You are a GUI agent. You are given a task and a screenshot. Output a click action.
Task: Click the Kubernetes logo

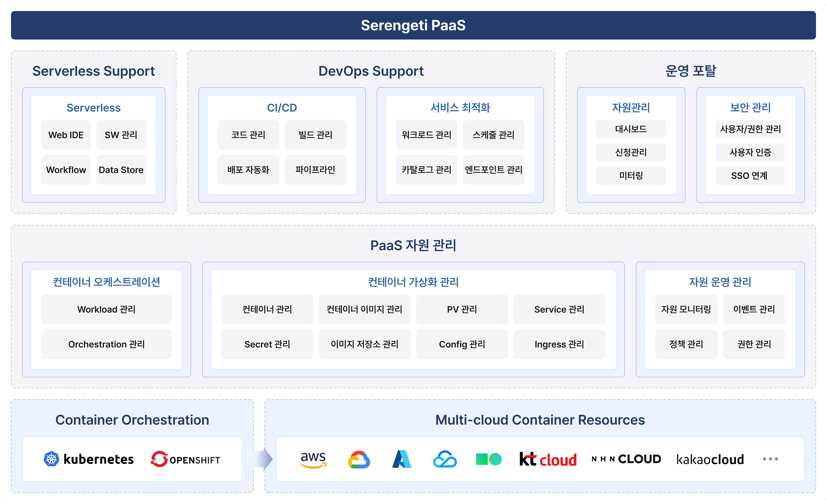click(x=89, y=459)
